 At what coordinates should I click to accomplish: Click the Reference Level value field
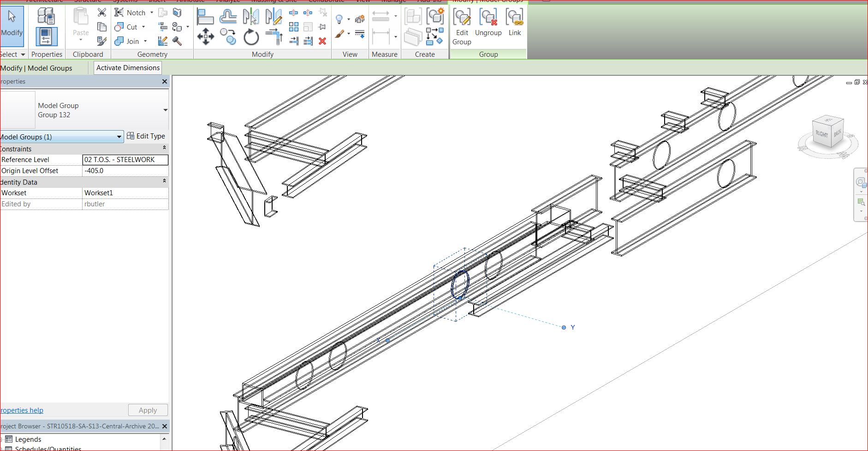point(125,160)
